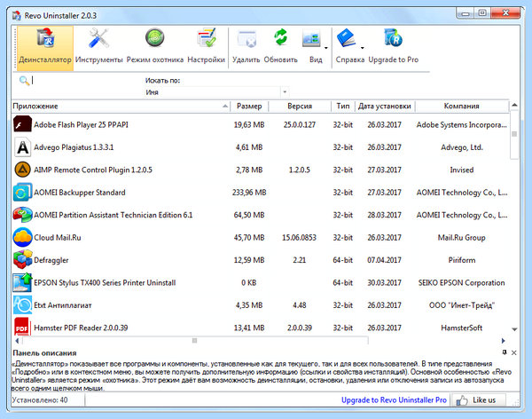Click the vertical scrollbar thumb
Image resolution: width=532 pixels, height=419 pixels.
pyautogui.click(x=514, y=134)
